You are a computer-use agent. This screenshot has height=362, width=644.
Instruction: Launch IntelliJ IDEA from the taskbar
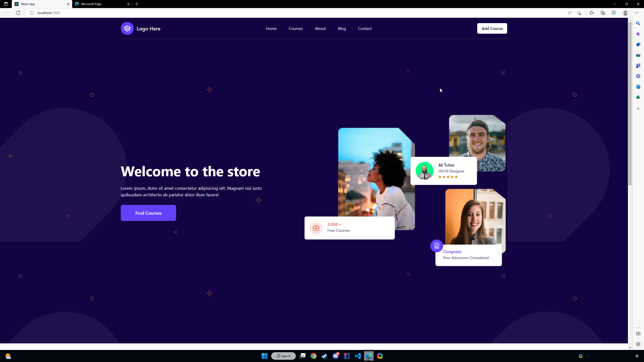click(346, 356)
